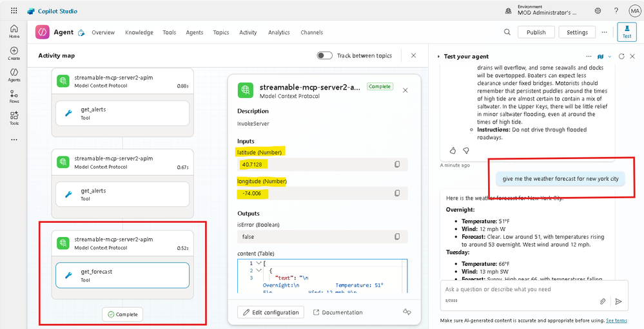
Task: Click the Create icon in sidebar
Action: pos(14,52)
